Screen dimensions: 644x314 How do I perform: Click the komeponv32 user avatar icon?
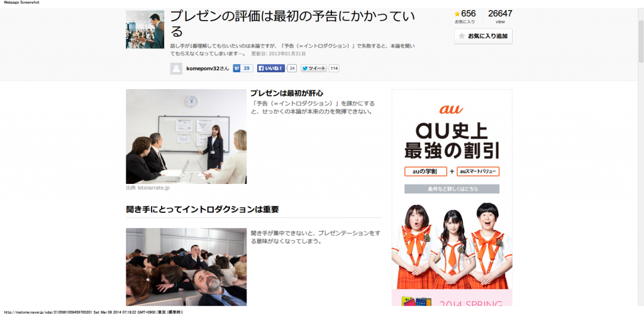click(x=176, y=68)
